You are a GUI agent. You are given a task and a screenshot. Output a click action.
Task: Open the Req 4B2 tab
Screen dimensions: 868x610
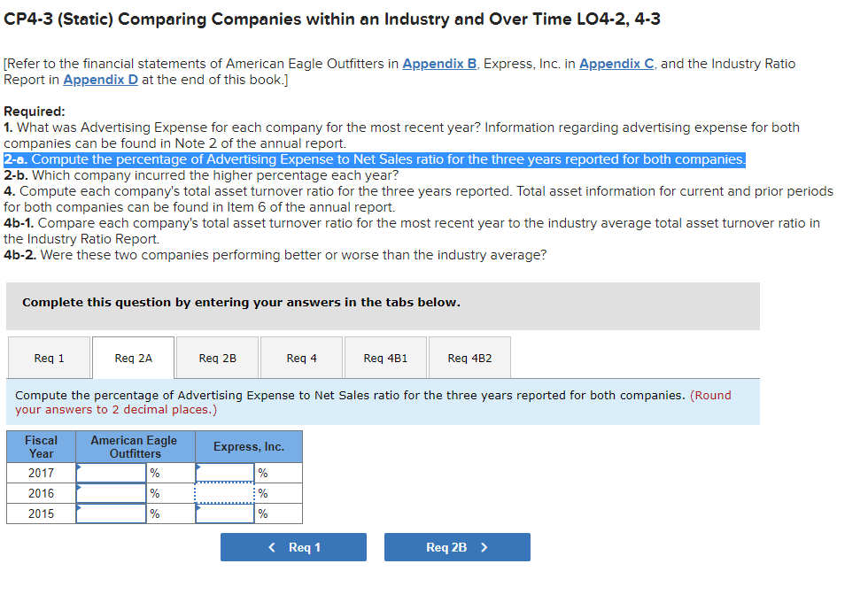pyautogui.click(x=469, y=357)
